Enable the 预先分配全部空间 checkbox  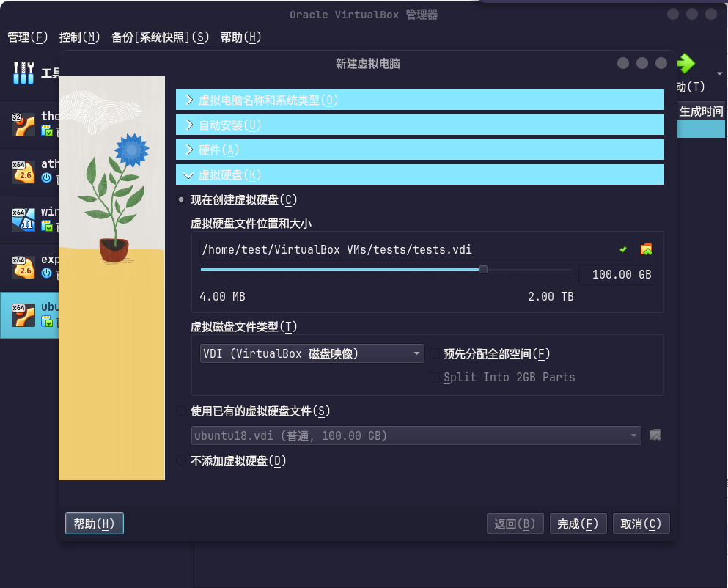point(435,353)
